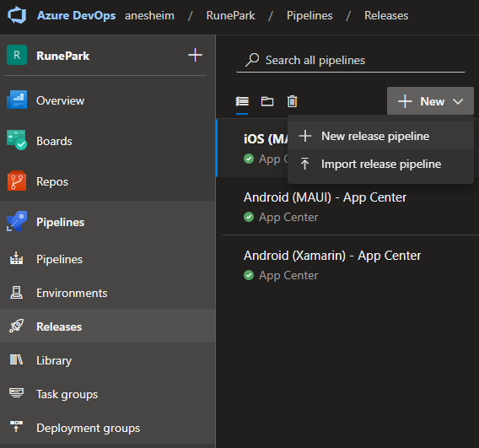Click the RunePark project avatar icon
This screenshot has height=448, width=479.
[17, 55]
